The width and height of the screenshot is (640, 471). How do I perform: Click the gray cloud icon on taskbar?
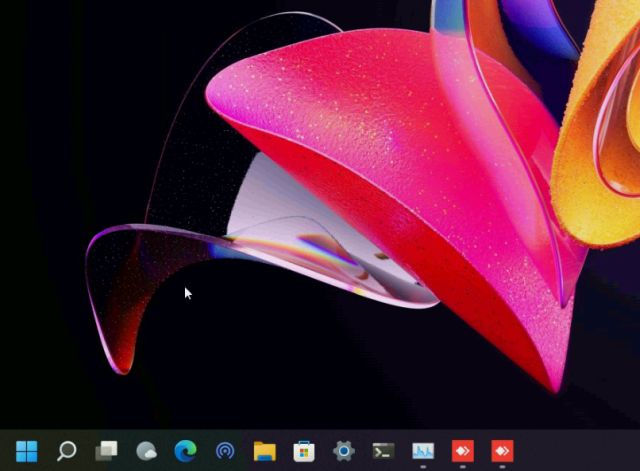146,451
